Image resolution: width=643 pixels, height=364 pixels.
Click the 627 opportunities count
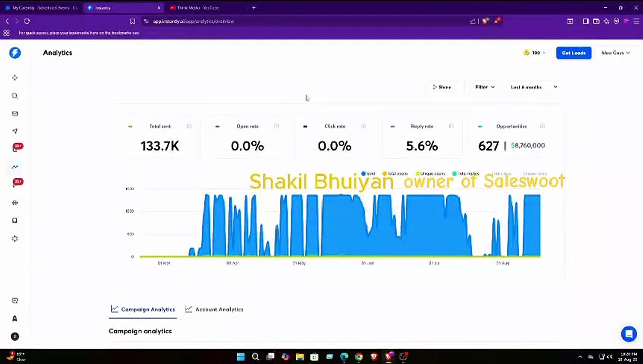click(488, 146)
